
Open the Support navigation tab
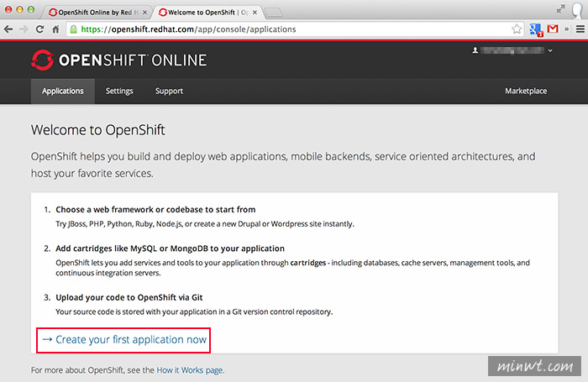click(x=169, y=92)
